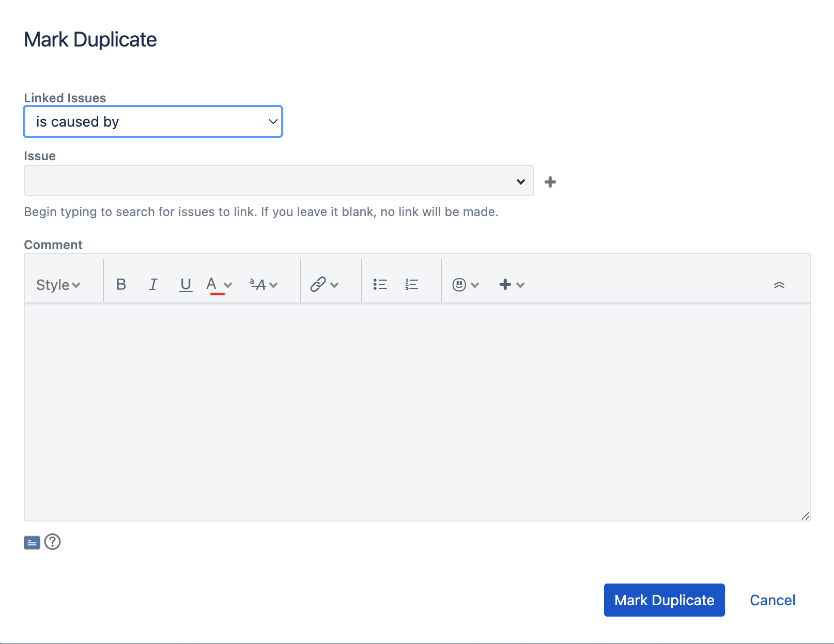Image resolution: width=834 pixels, height=644 pixels.
Task: Click inside the Comment text area
Action: click(x=418, y=412)
